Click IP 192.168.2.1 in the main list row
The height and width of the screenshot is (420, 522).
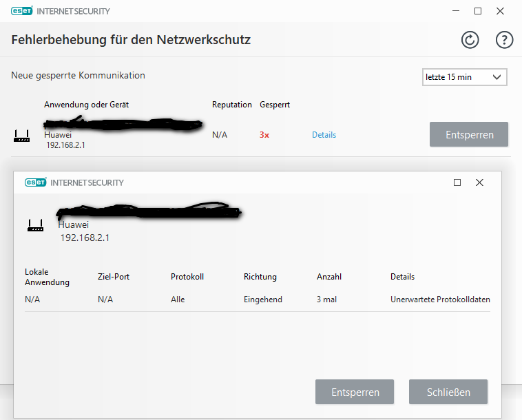[x=65, y=145]
